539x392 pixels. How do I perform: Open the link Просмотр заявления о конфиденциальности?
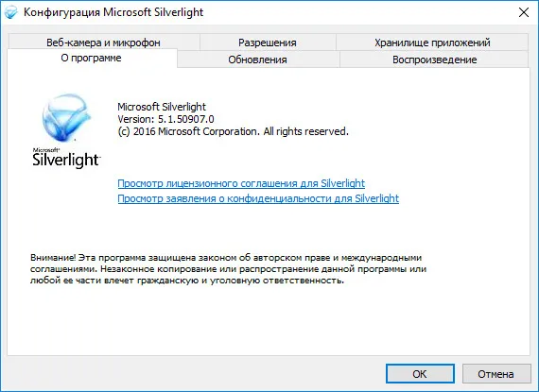tap(258, 198)
